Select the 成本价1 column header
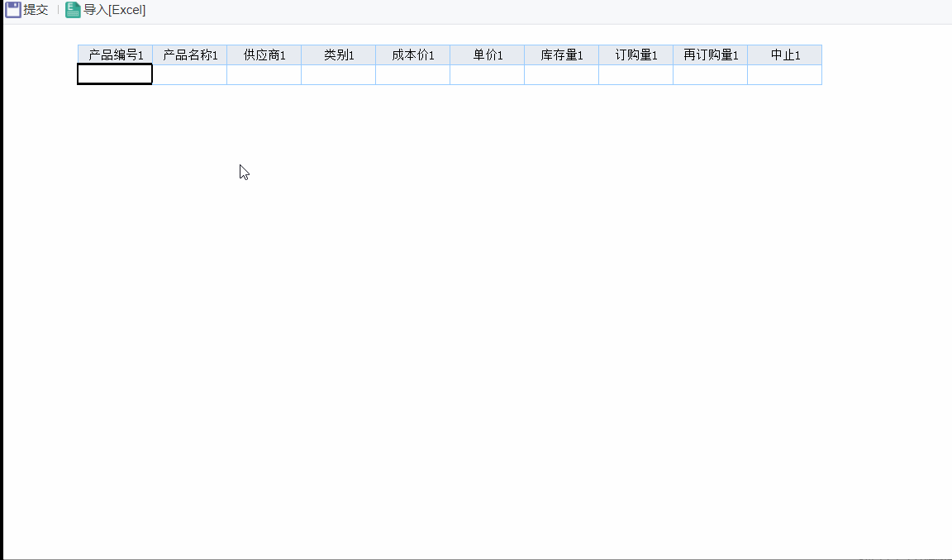The width and height of the screenshot is (952, 560). [x=413, y=55]
